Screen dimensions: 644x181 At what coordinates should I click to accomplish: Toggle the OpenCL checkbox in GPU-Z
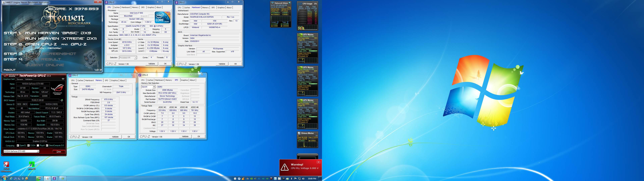click(x=18, y=145)
